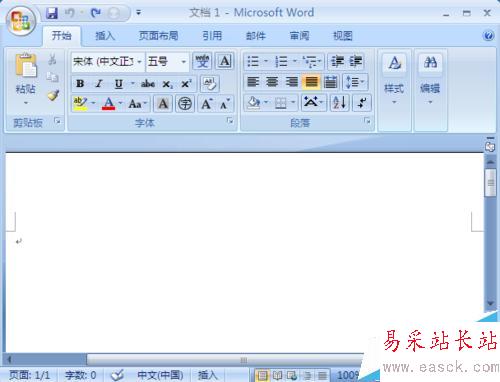Clear formatting with eraser icon
This screenshot has width=500, height=382.
(x=210, y=84)
